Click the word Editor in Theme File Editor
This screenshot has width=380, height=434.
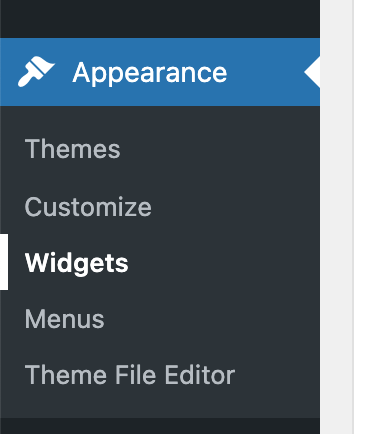point(200,375)
